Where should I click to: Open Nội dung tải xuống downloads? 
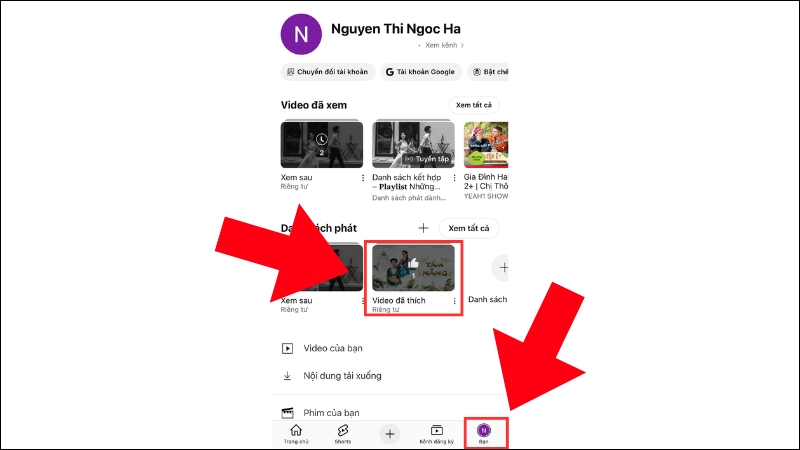click(x=343, y=376)
